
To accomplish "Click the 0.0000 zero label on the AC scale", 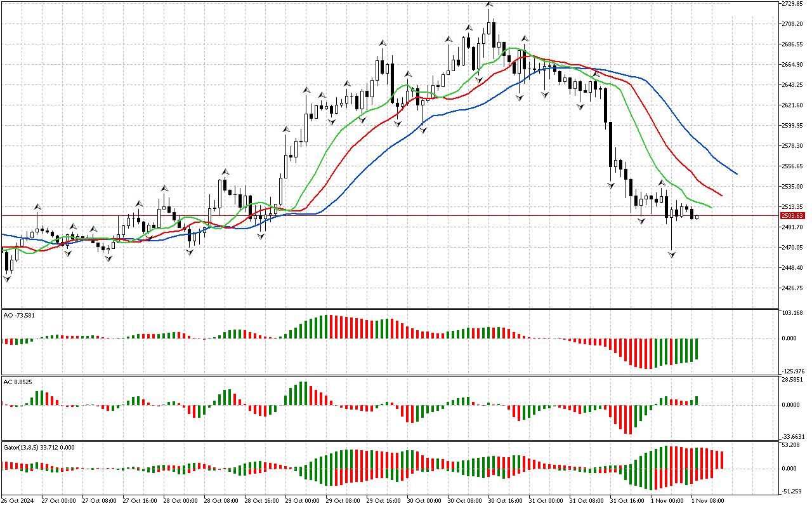I will coord(790,405).
